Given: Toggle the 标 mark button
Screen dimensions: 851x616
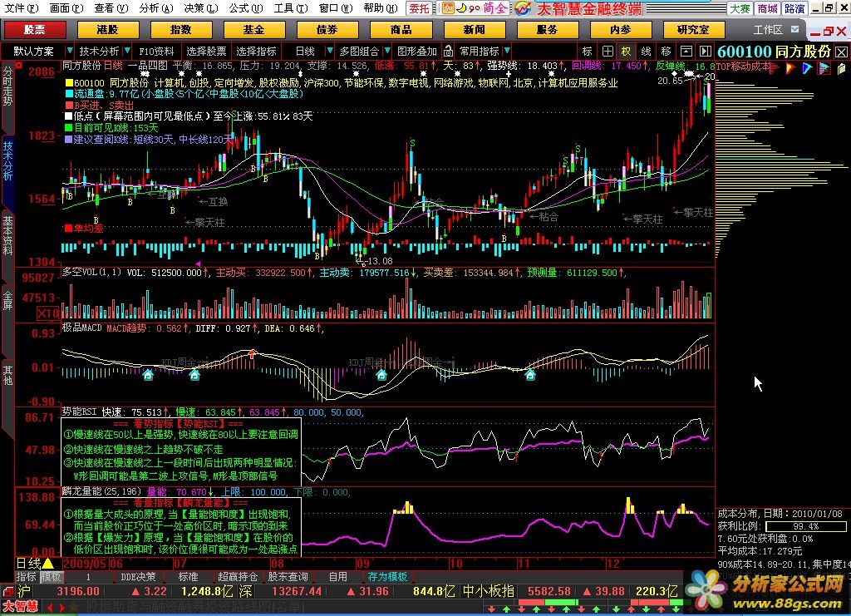Looking at the screenshot, I should click(588, 52).
